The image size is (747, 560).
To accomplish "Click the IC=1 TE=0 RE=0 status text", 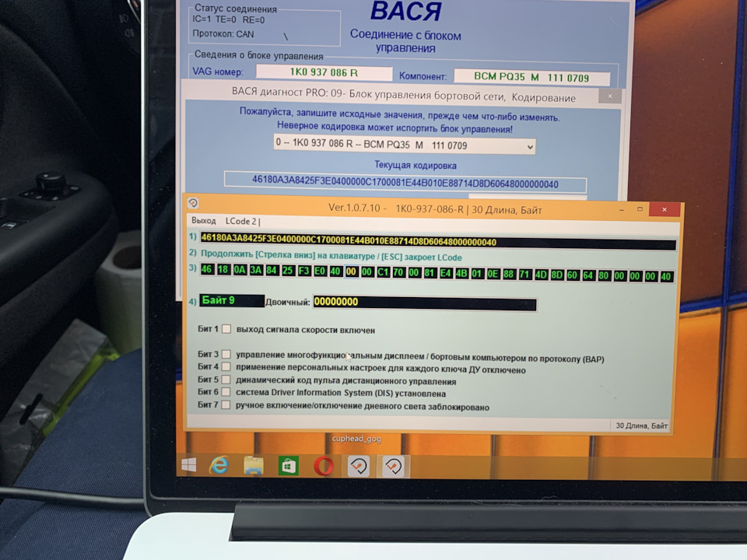I will 228,19.
